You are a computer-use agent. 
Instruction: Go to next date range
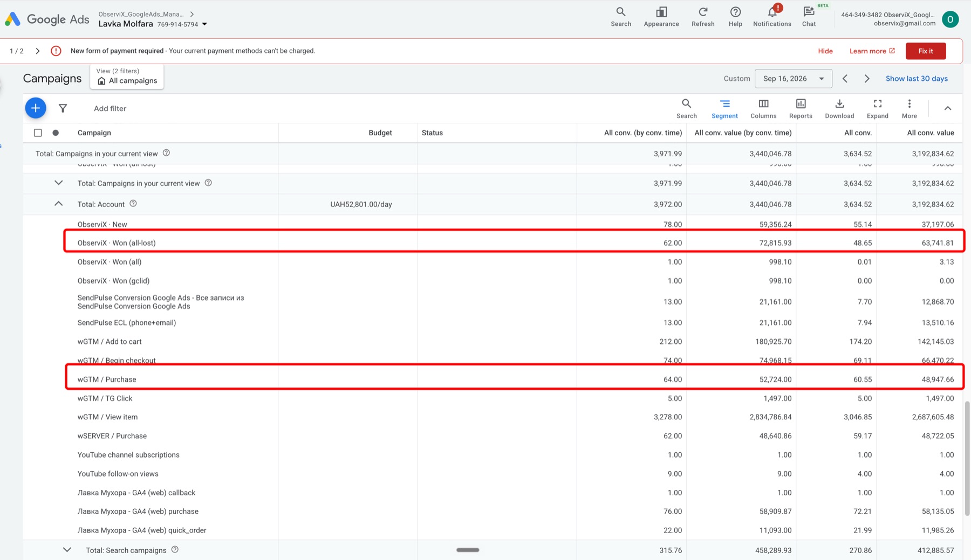pos(867,79)
